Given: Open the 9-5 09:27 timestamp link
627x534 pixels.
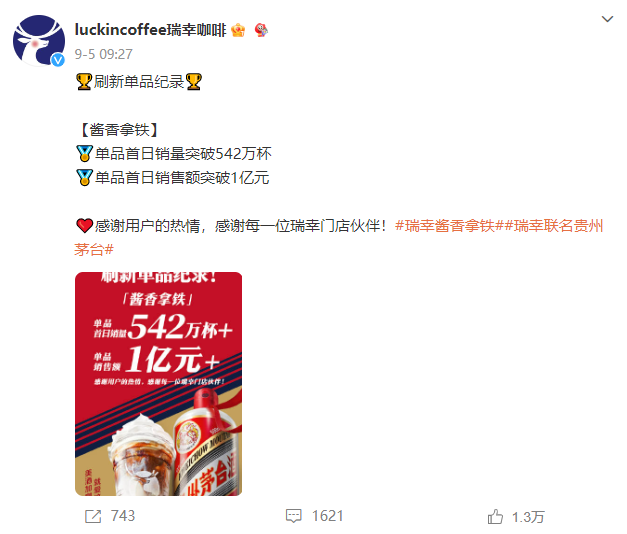Looking at the screenshot, I should point(104,54).
